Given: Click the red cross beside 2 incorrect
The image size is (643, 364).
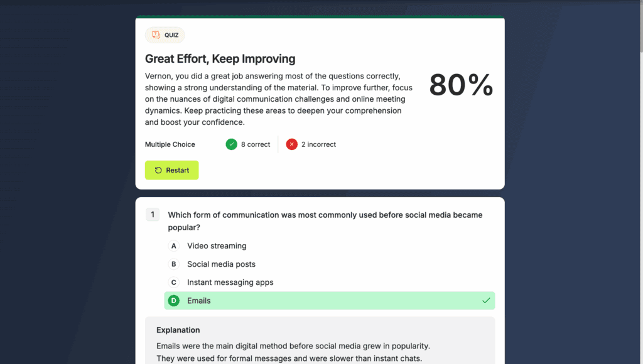Looking at the screenshot, I should pos(292,144).
